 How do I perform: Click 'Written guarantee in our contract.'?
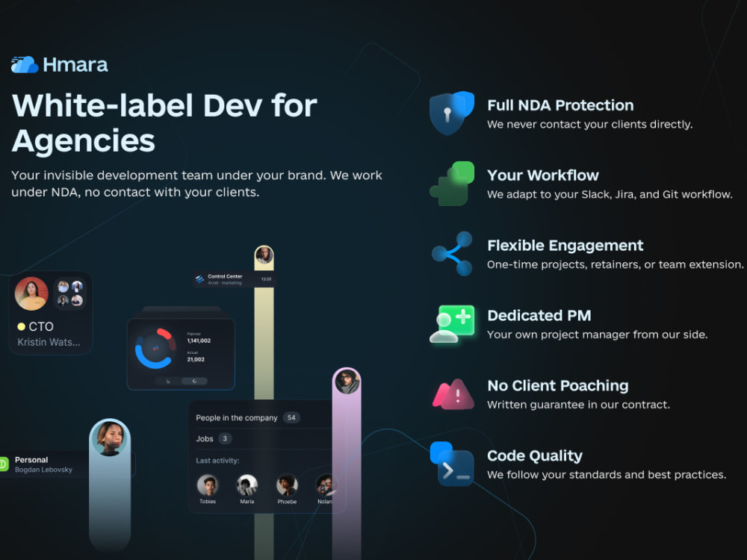tap(578, 404)
